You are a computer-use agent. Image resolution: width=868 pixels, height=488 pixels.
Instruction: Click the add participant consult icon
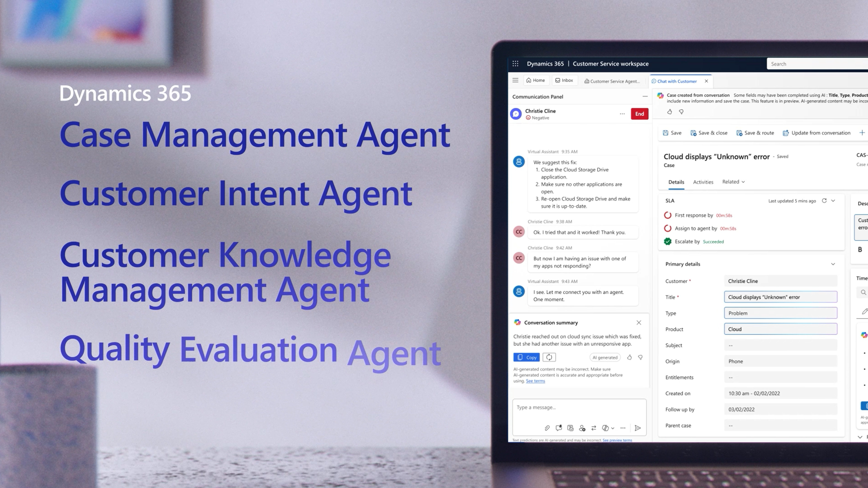click(582, 428)
